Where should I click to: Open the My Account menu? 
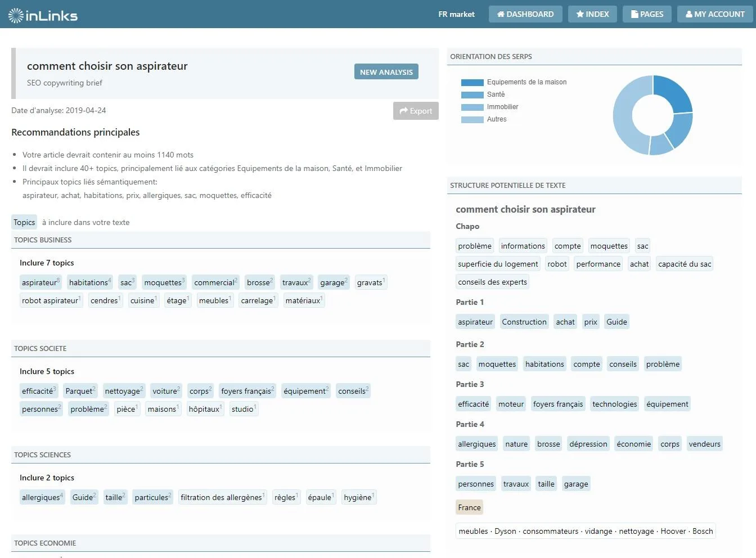point(715,14)
